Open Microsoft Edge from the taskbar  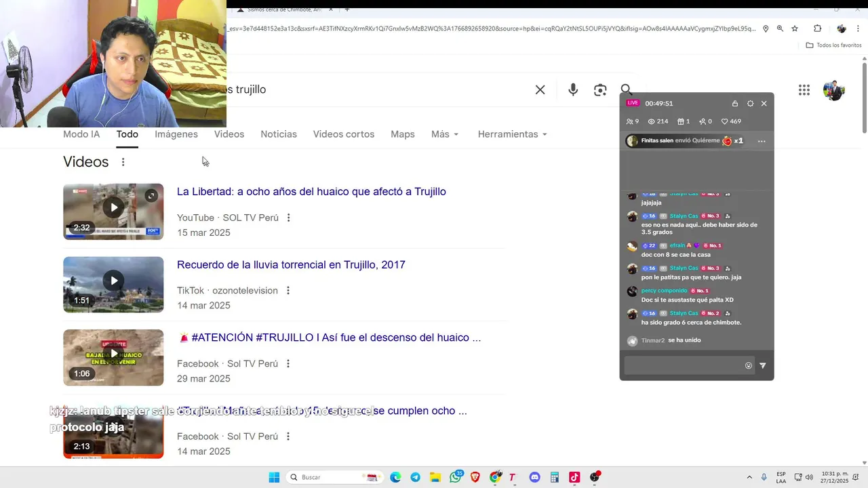395,477
